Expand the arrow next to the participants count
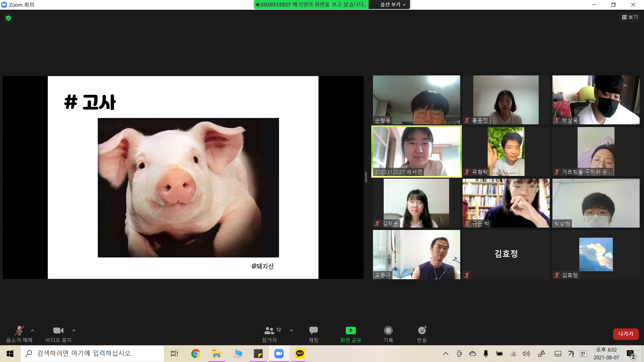 point(291,330)
